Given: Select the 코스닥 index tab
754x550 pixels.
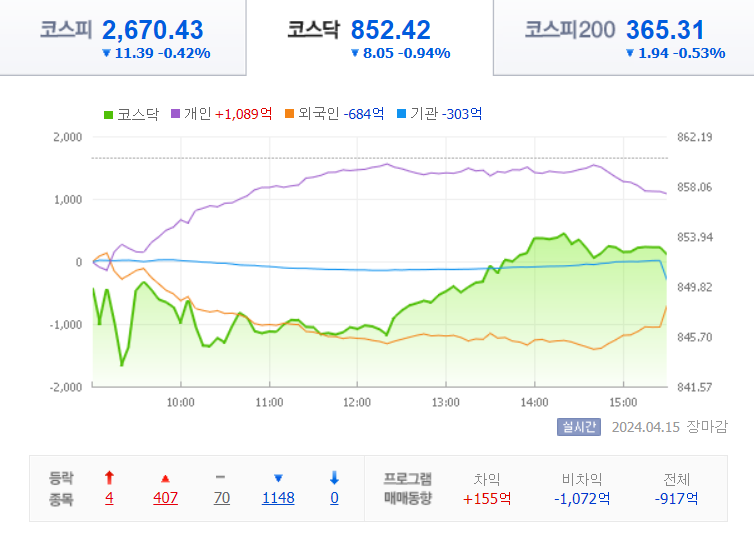Looking at the screenshot, I should tap(369, 38).
